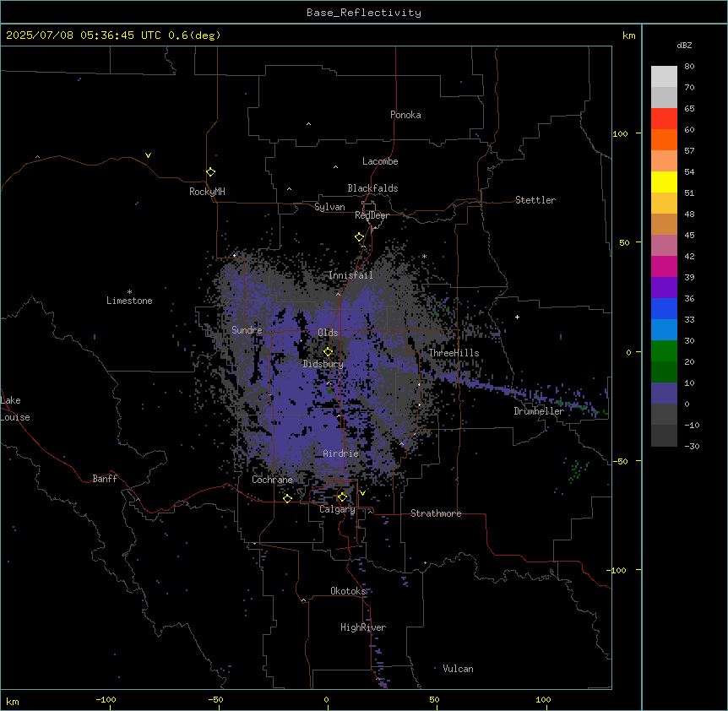Pick the green 30-20 dBZ legend band
Viewport: 728px width, 711px height.
(664, 351)
